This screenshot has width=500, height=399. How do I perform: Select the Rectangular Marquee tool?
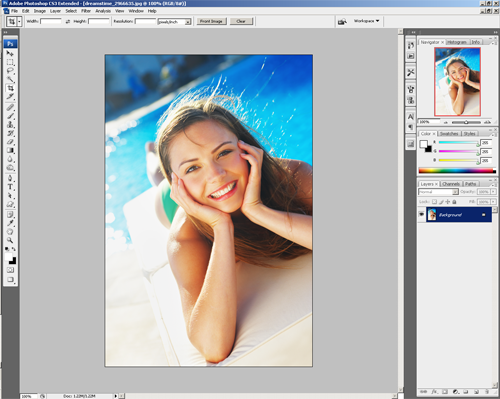pos(10,62)
